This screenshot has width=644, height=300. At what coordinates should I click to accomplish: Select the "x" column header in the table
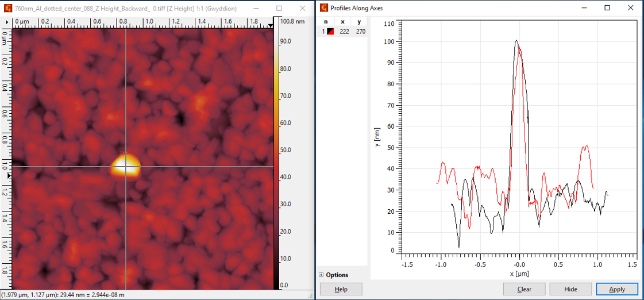[343, 22]
